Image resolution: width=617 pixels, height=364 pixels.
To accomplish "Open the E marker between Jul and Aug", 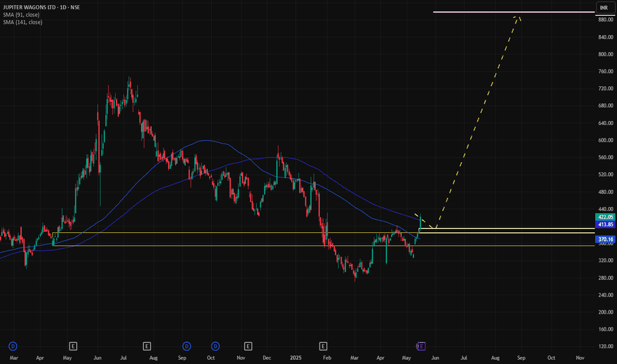I will coord(147,346).
